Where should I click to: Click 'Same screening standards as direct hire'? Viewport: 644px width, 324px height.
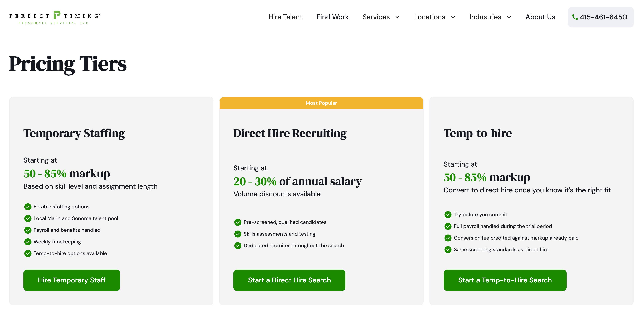[501, 250]
